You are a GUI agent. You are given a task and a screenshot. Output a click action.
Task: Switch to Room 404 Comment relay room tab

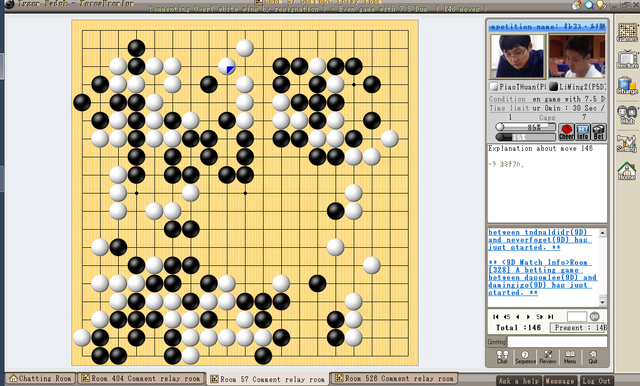pos(141,378)
